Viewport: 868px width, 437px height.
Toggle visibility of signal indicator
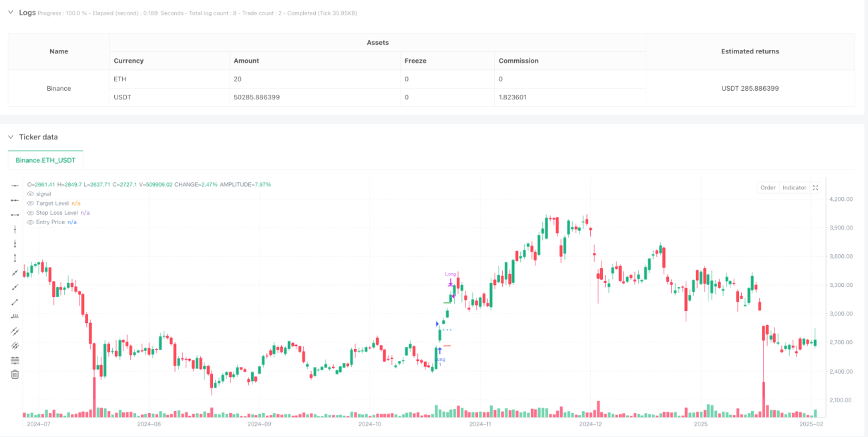point(30,193)
